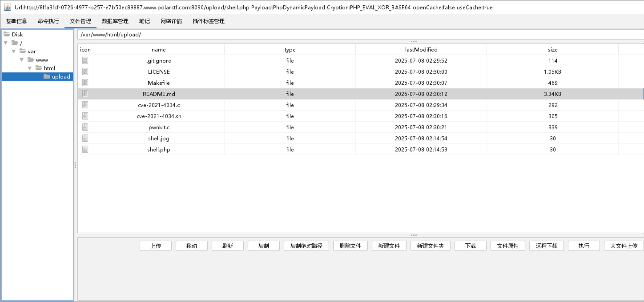Screen dimensions: 644x302
Task: Click the file icon beside LICENSE
Action: point(85,72)
